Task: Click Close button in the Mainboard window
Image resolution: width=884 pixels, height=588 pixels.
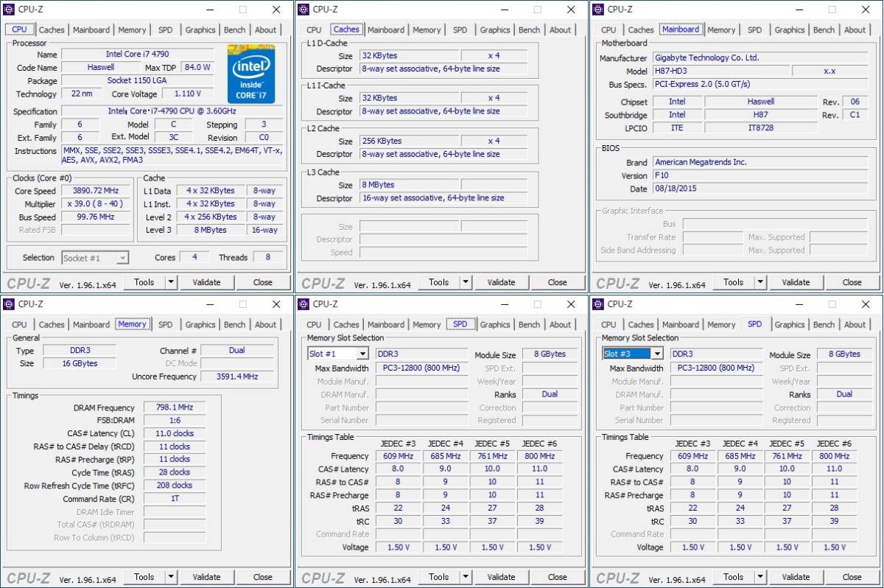Action: pyautogui.click(x=852, y=282)
